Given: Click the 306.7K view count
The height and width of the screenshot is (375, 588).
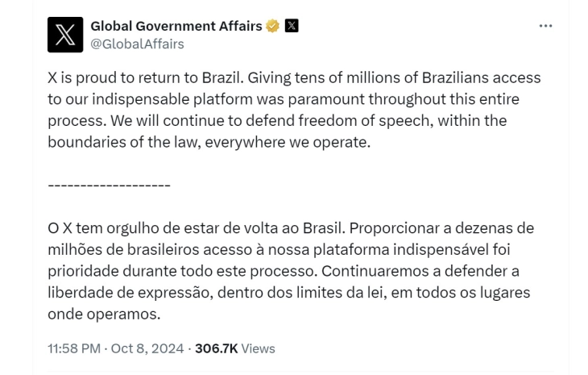Looking at the screenshot, I should [x=217, y=348].
